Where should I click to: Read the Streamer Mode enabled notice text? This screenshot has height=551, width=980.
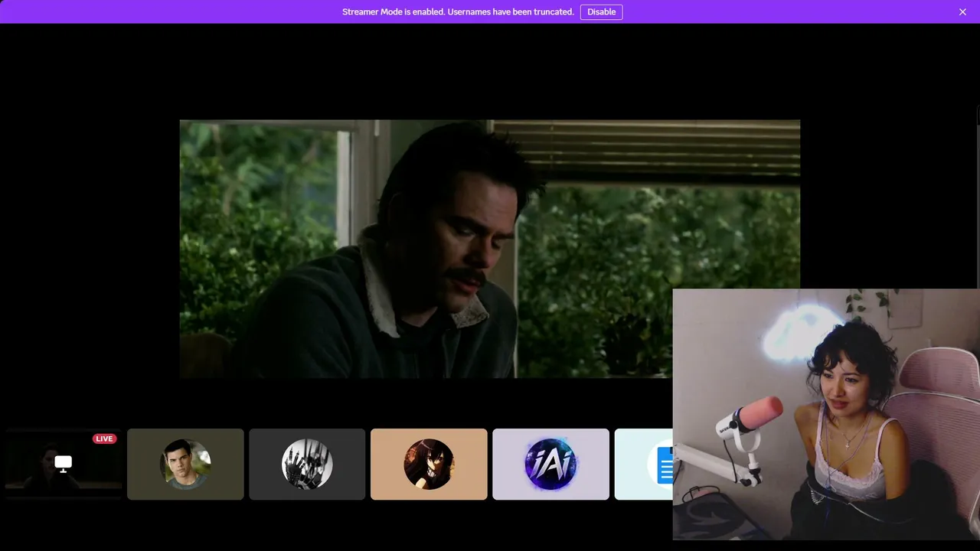(458, 12)
